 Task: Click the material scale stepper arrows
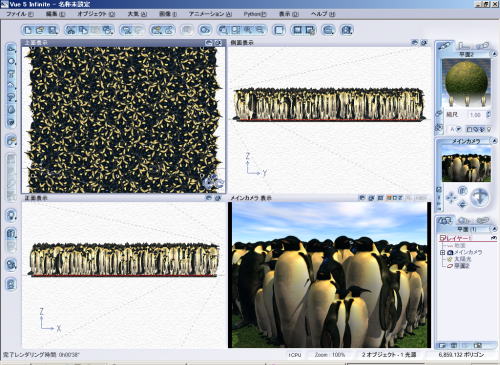[x=488, y=114]
